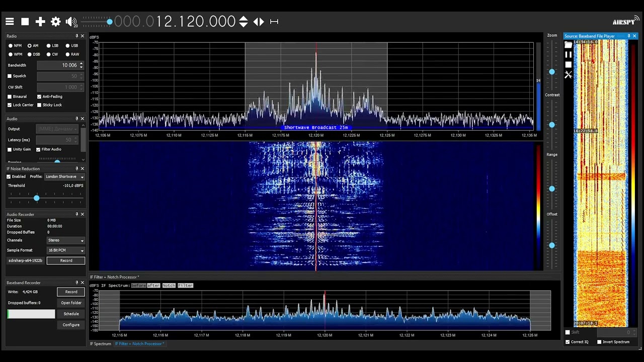This screenshot has width=644, height=362.
Task: Pin the Radio panel
Action: click(x=77, y=36)
